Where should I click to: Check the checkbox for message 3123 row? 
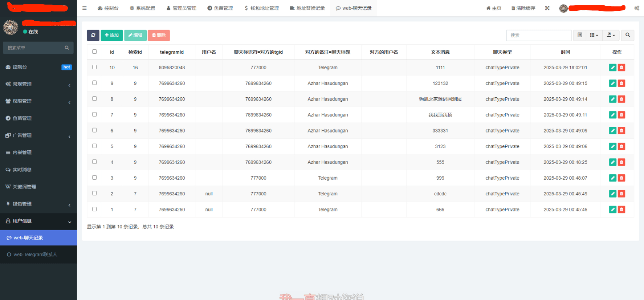tap(94, 146)
